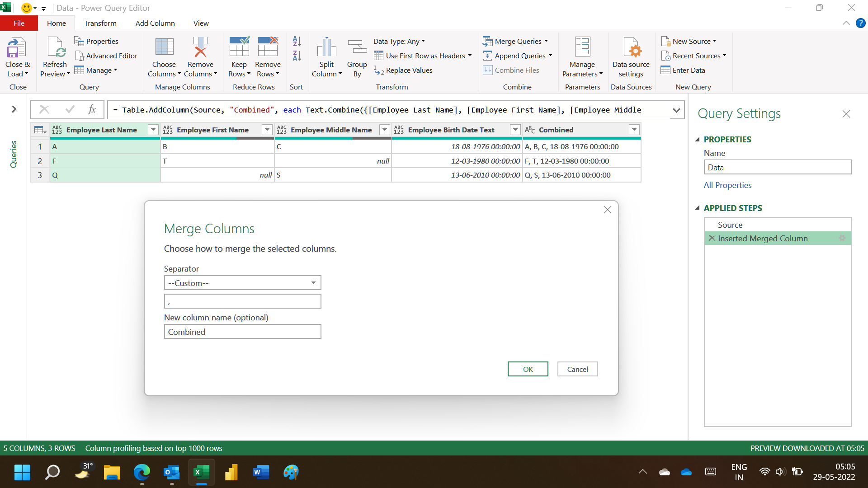This screenshot has height=488, width=868.
Task: Open the Combined column filter dropdown
Action: click(x=634, y=130)
